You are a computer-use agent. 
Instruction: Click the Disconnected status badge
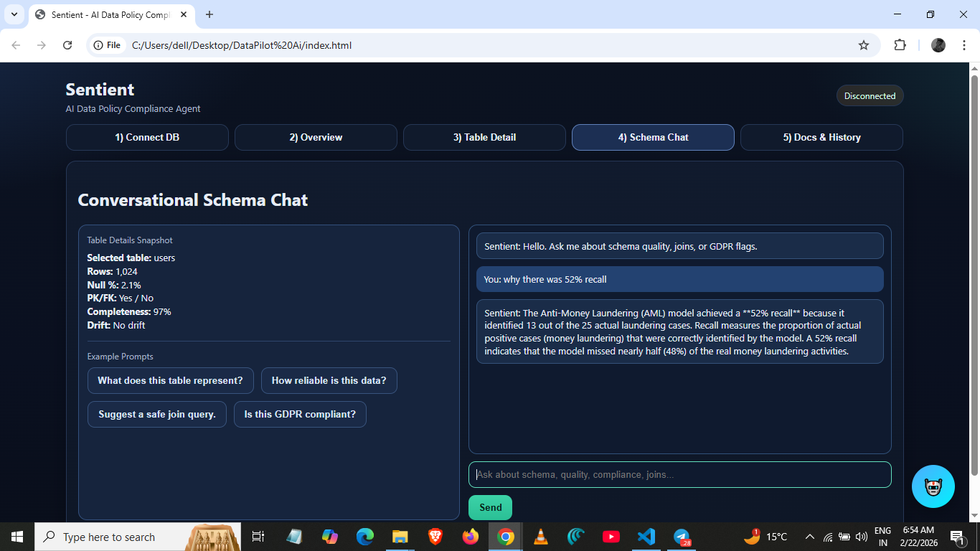(x=870, y=95)
